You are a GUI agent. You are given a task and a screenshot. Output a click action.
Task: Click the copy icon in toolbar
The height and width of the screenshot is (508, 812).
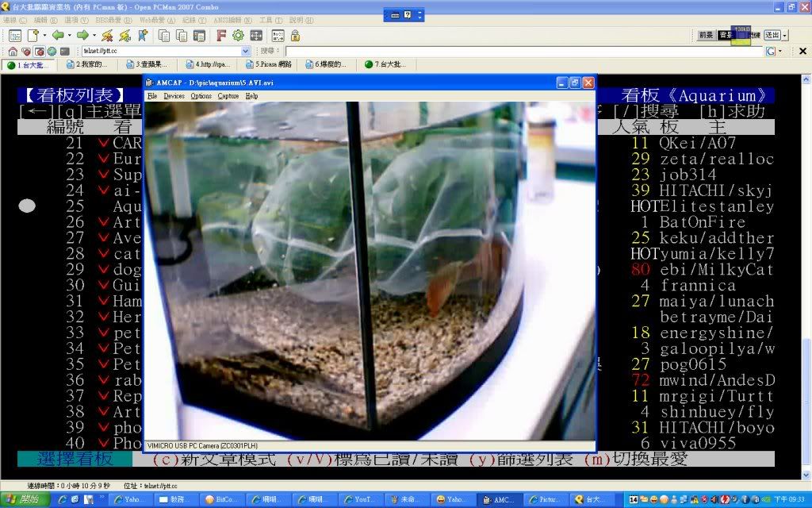164,36
